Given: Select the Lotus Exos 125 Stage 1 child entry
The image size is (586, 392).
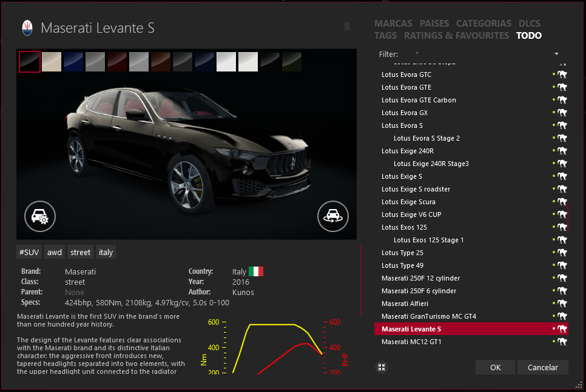Looking at the screenshot, I should (428, 240).
